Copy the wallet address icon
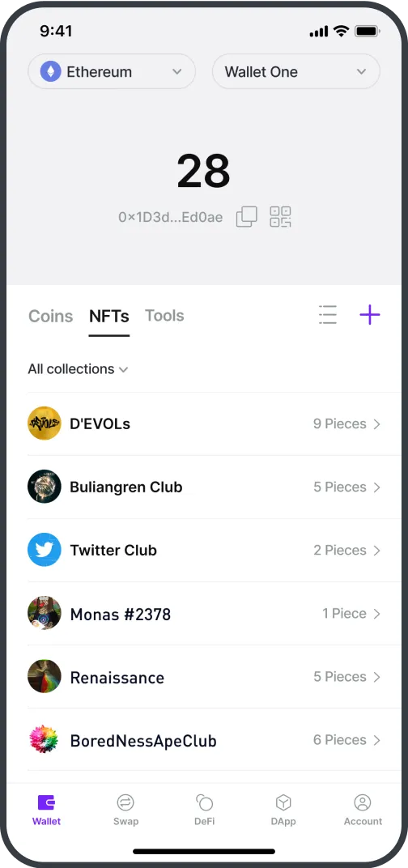This screenshot has height=868, width=408. [x=246, y=216]
